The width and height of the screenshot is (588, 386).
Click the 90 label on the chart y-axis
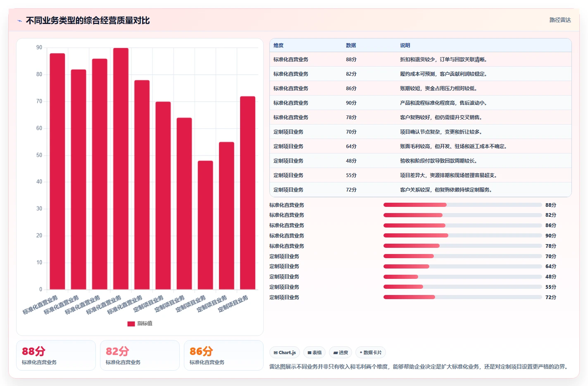point(39,48)
